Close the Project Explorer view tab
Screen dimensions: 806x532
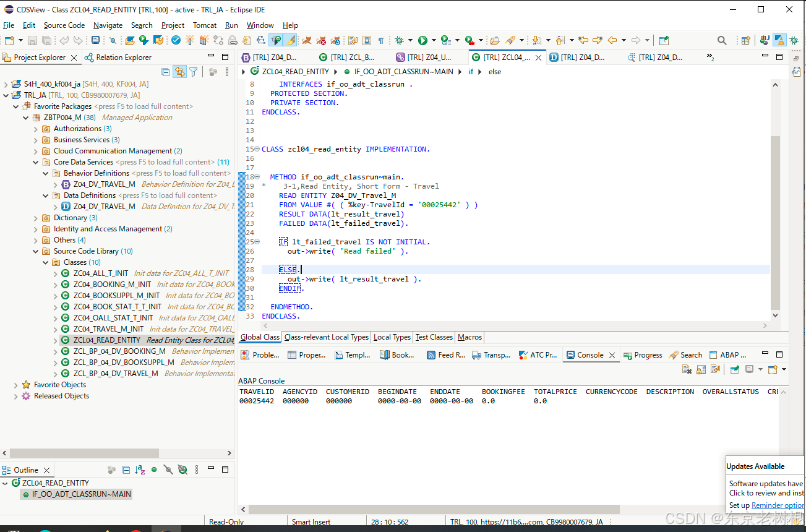coord(74,58)
